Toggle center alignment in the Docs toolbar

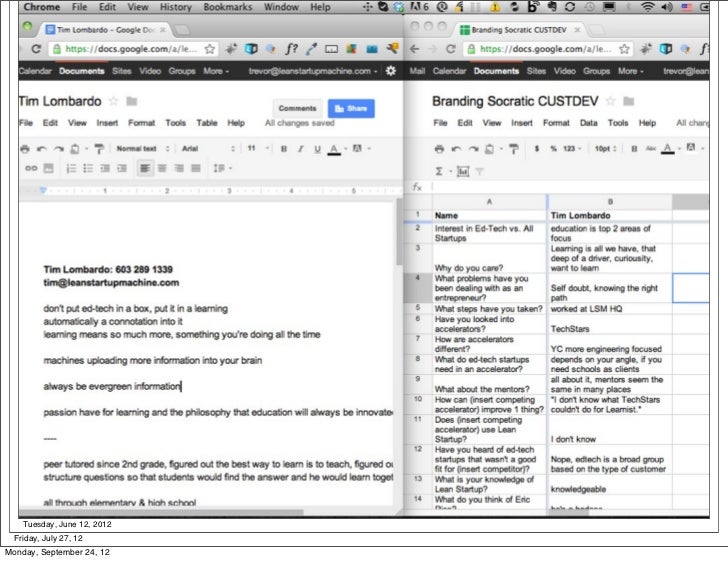tap(162, 168)
